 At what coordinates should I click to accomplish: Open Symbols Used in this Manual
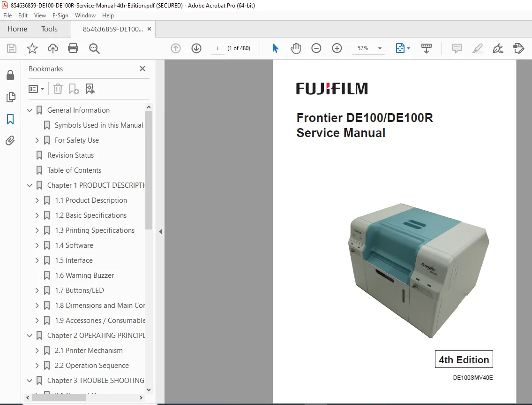(99, 125)
